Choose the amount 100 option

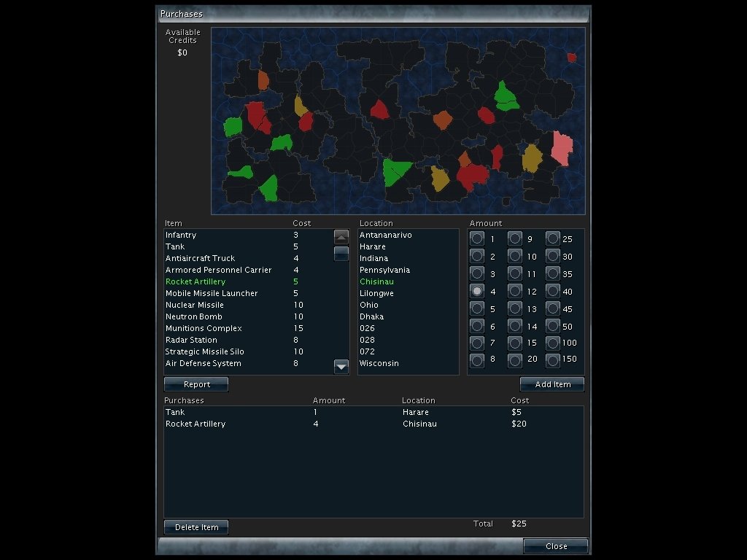tap(553, 343)
